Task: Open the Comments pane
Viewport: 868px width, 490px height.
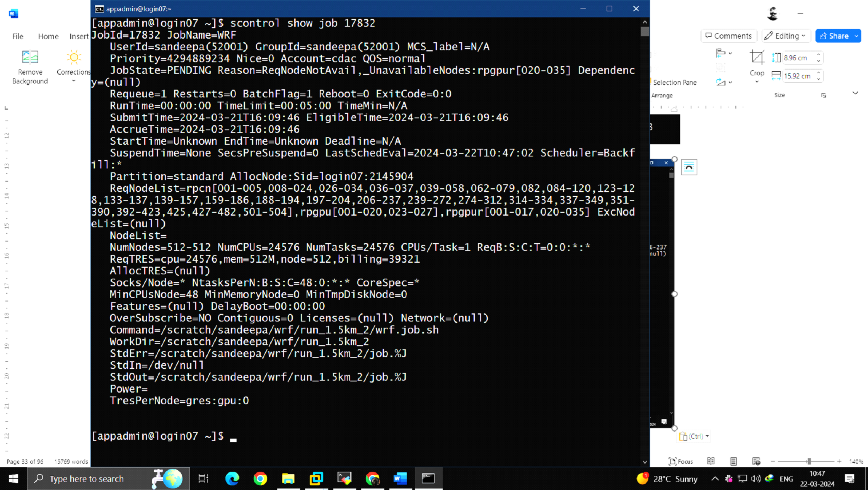Action: [728, 36]
